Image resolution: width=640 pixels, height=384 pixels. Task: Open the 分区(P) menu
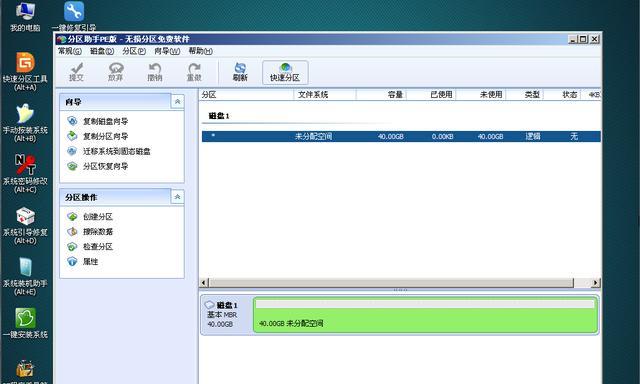[x=134, y=51]
